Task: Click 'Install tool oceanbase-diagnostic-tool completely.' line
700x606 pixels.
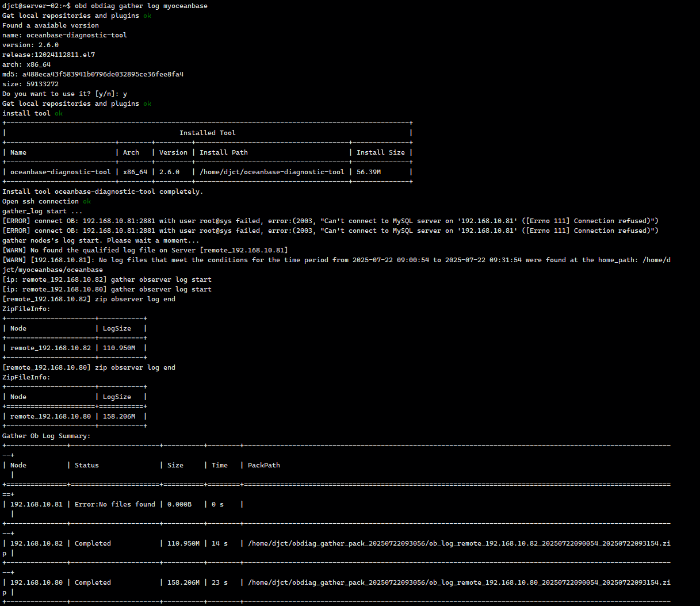Action: [103, 191]
